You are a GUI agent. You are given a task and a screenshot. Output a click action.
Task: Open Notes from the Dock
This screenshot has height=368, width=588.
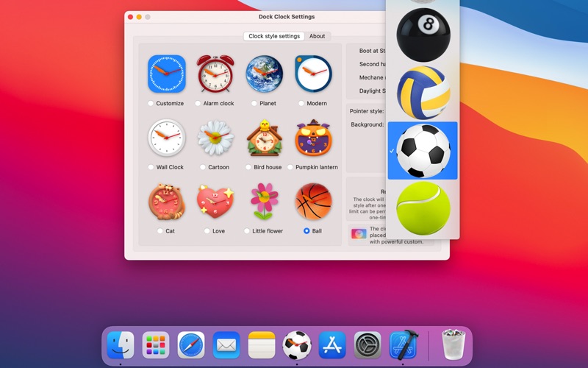[262, 345]
